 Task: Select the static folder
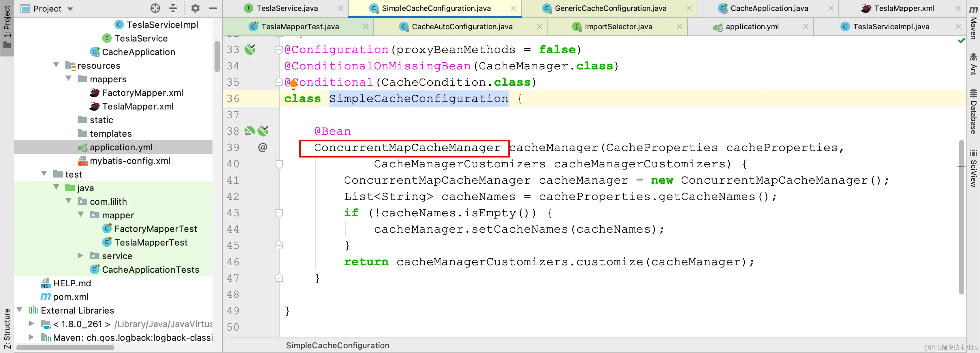point(101,120)
